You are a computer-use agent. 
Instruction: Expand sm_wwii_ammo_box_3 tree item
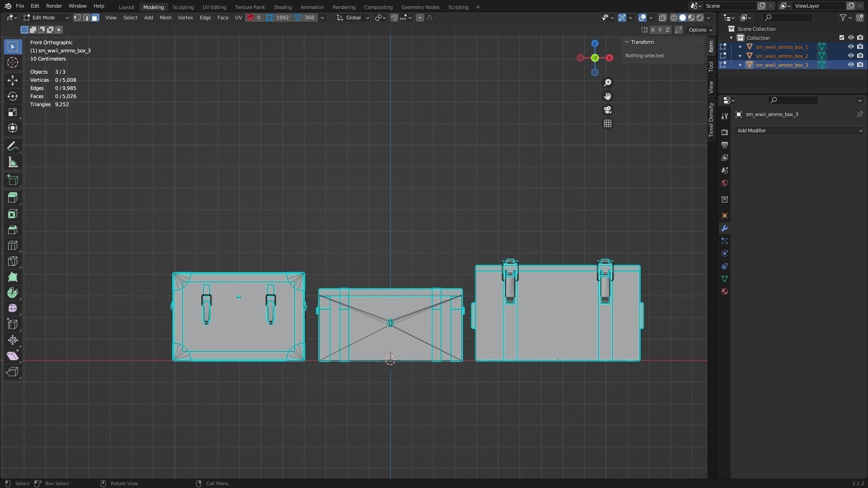click(741, 65)
